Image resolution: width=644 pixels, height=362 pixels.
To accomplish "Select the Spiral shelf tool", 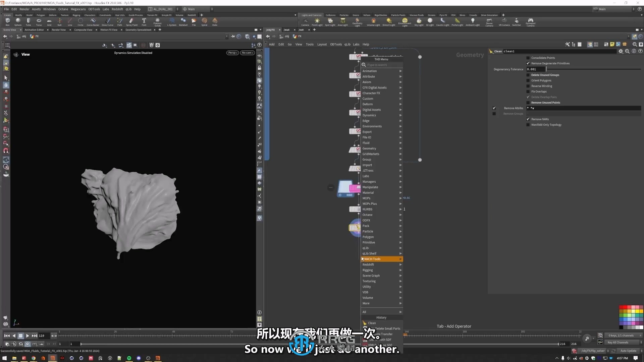I will tap(204, 22).
